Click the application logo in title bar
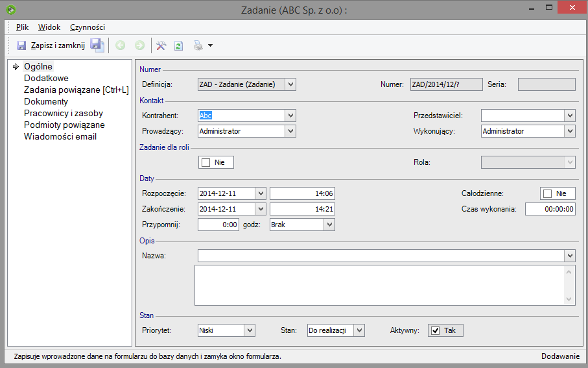Viewport: 588px width, 368px height. tap(11, 10)
